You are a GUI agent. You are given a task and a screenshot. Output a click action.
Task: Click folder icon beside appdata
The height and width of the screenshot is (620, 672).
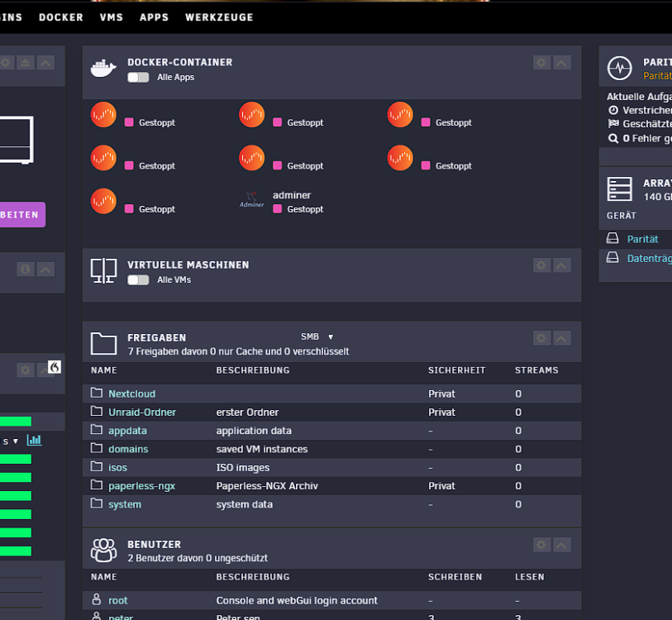click(97, 430)
